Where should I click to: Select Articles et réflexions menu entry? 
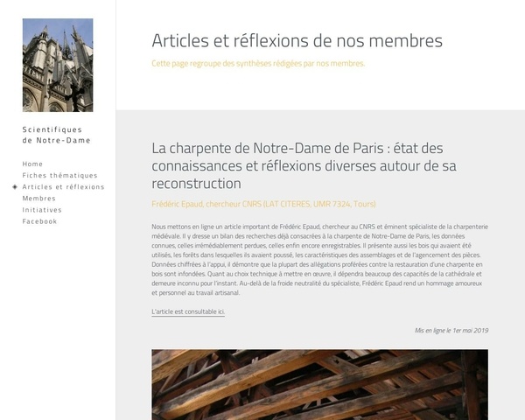[x=63, y=187]
